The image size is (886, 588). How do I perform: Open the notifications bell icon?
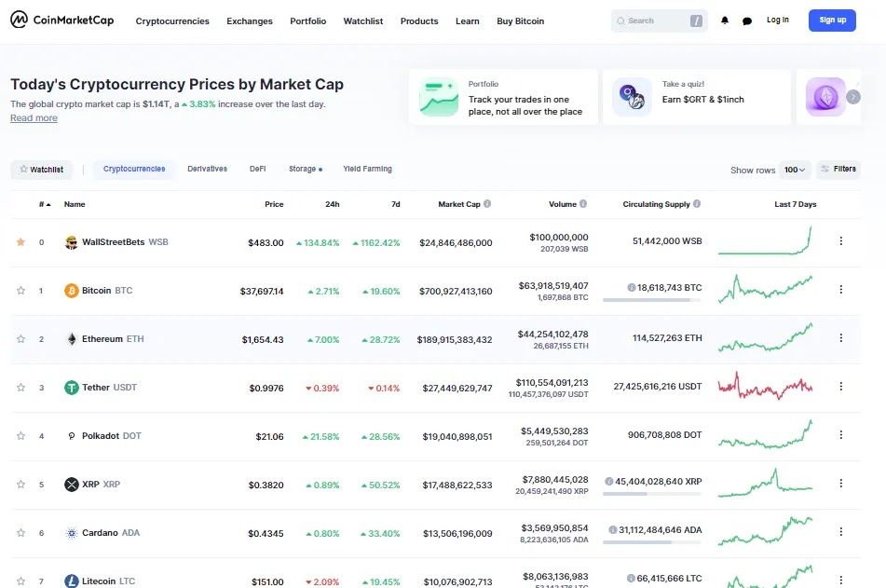pyautogui.click(x=725, y=21)
